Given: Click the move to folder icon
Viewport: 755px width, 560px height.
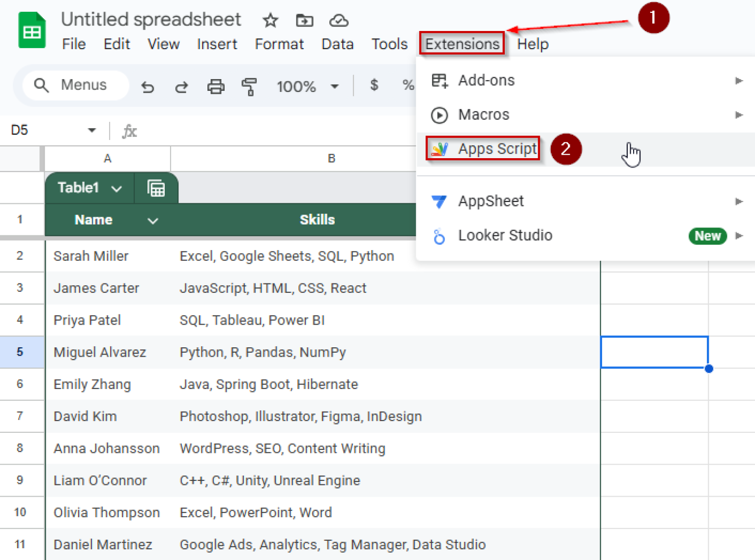Looking at the screenshot, I should tap(304, 21).
